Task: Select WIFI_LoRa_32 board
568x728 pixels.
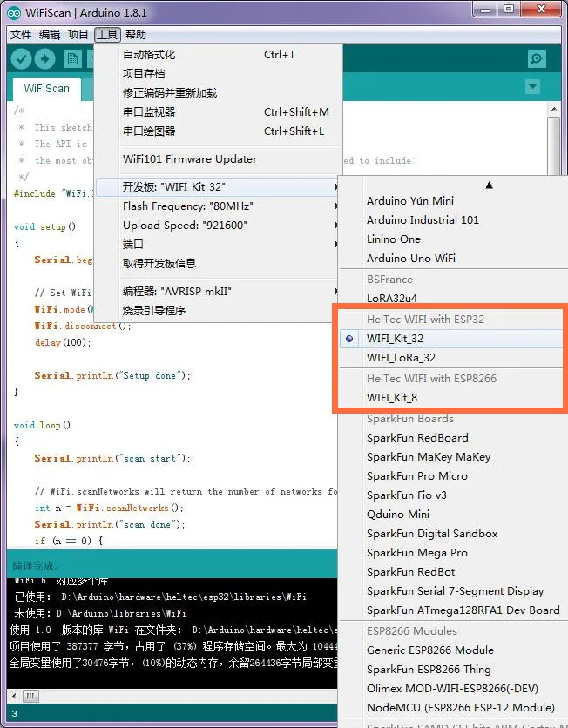Action: tap(453, 358)
